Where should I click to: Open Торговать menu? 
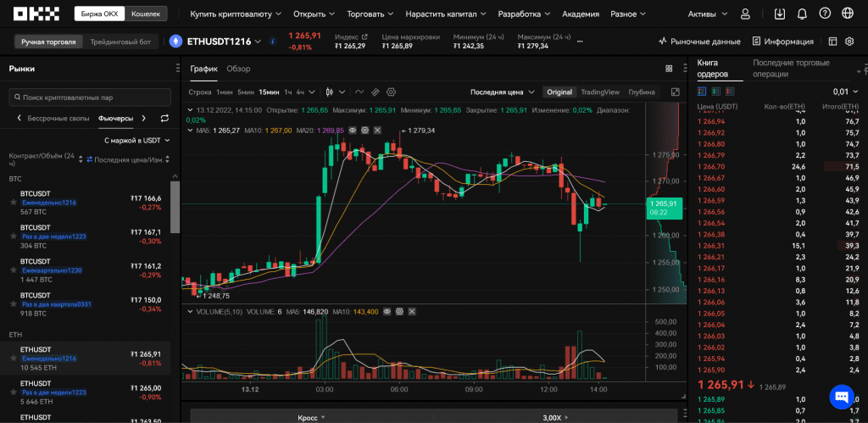[x=370, y=14]
